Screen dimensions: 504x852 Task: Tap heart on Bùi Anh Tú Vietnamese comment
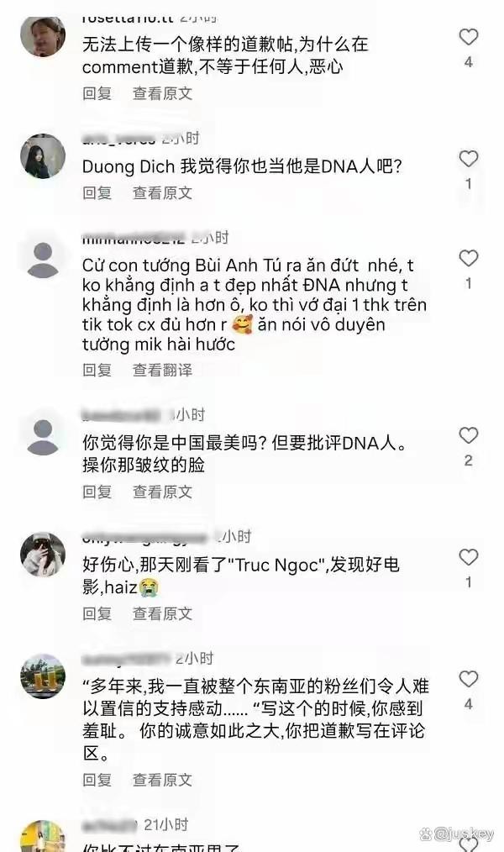pos(468,258)
